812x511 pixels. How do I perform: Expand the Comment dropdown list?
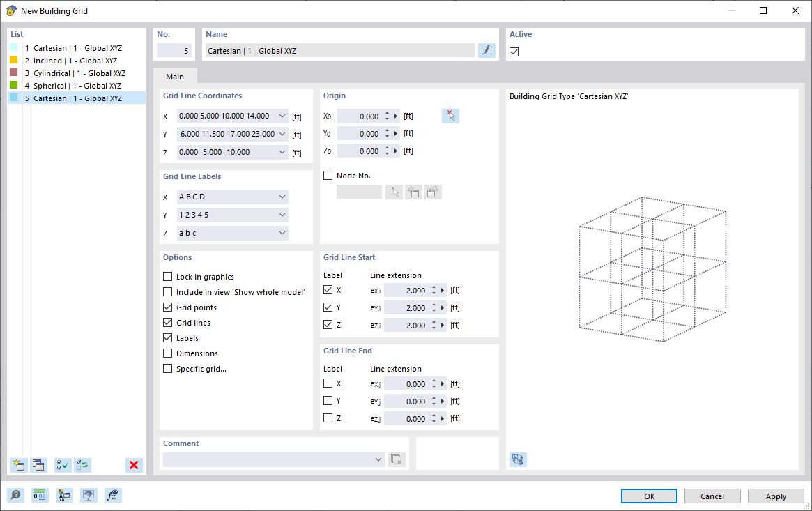[x=378, y=459]
